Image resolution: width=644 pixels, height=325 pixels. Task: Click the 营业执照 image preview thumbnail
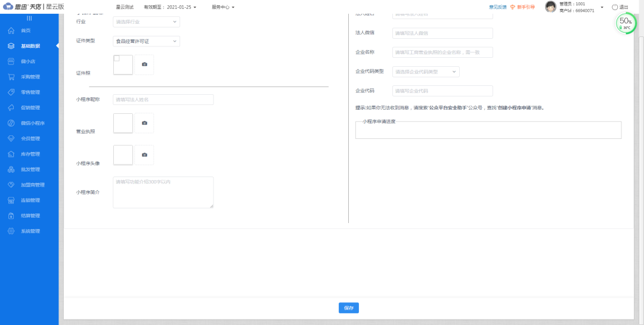point(123,123)
